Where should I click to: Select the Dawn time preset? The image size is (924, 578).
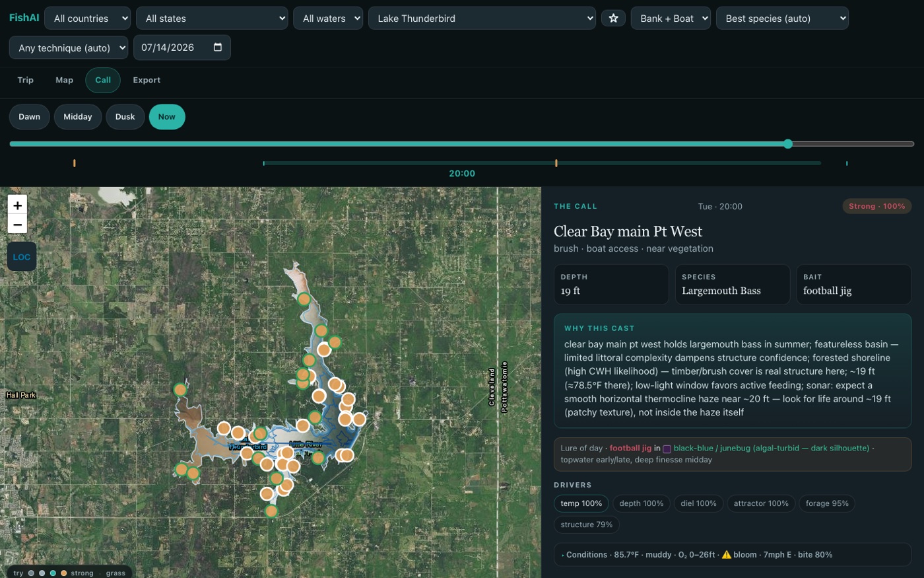point(29,117)
